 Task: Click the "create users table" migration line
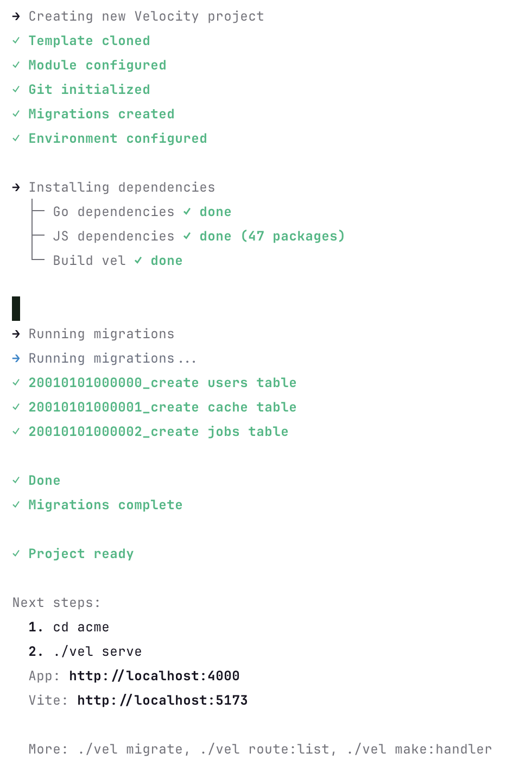[162, 383]
